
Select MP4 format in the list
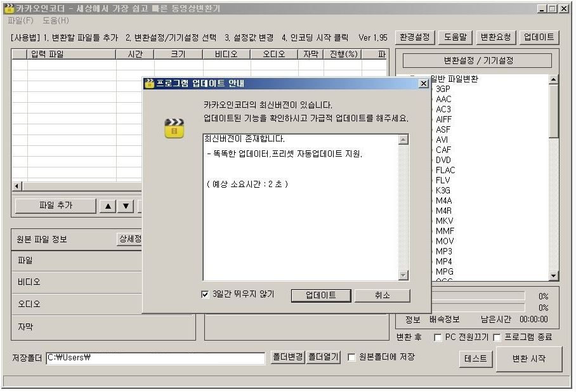coord(444,261)
